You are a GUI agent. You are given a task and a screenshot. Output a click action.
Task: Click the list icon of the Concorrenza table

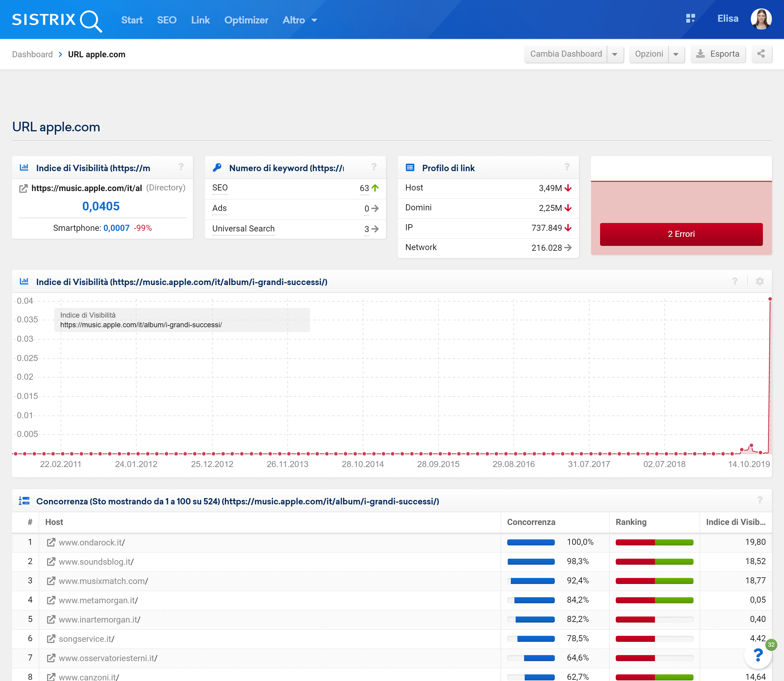[x=24, y=501]
